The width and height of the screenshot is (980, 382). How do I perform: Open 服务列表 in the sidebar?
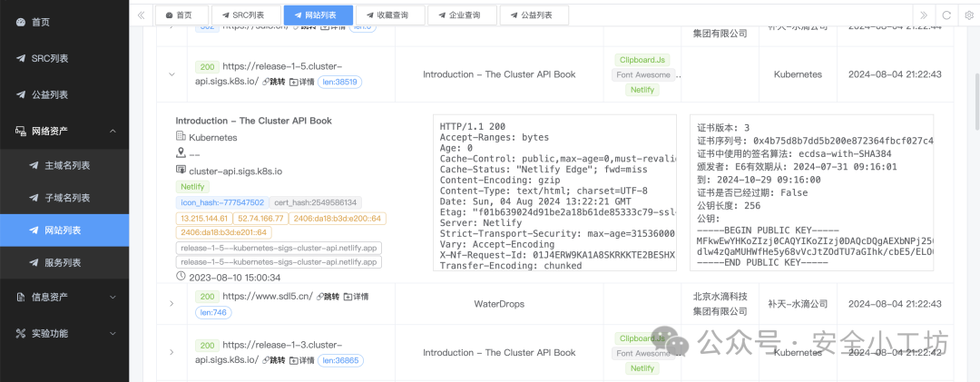pos(64,262)
